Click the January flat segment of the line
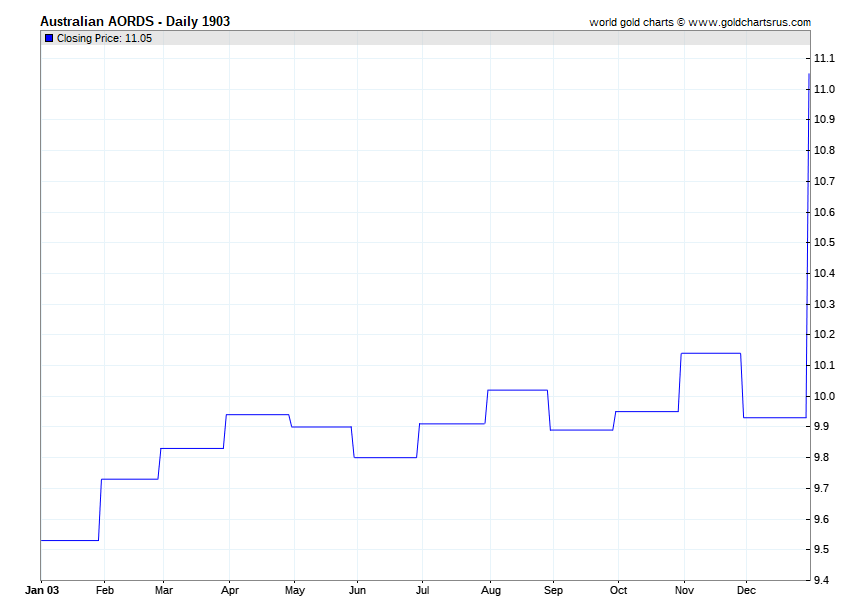 [x=69, y=540]
